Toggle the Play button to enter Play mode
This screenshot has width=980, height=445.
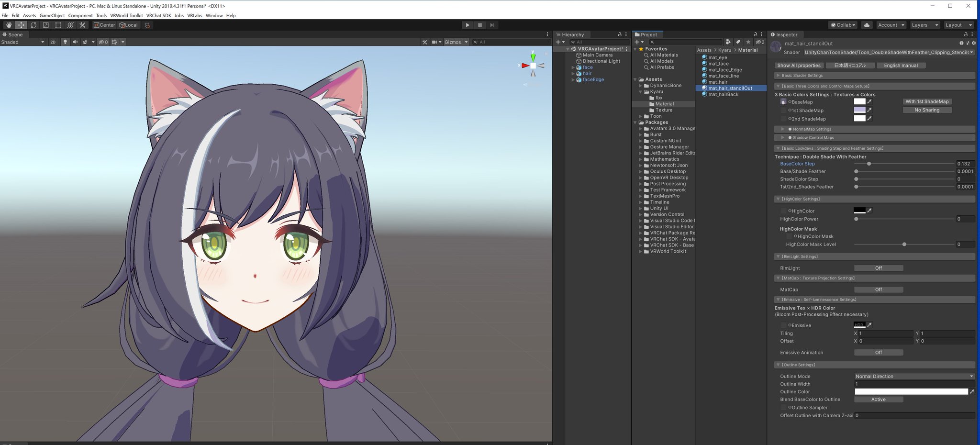click(x=467, y=25)
